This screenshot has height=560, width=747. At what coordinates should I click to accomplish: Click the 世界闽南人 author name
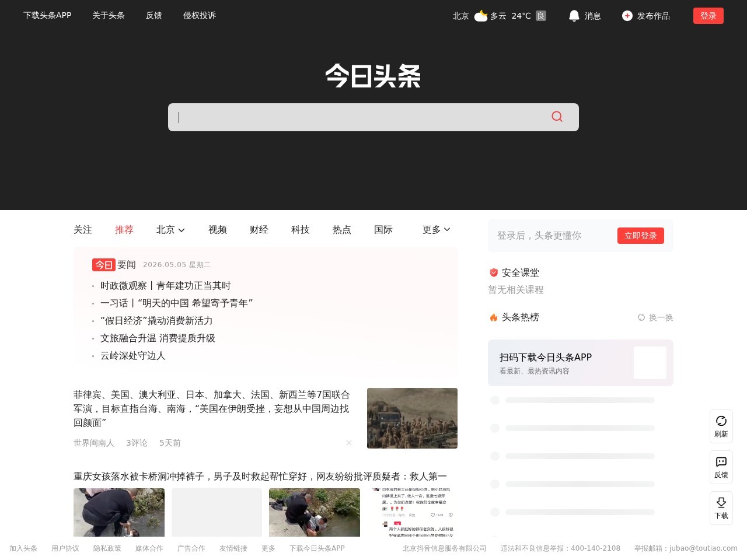pyautogui.click(x=94, y=443)
